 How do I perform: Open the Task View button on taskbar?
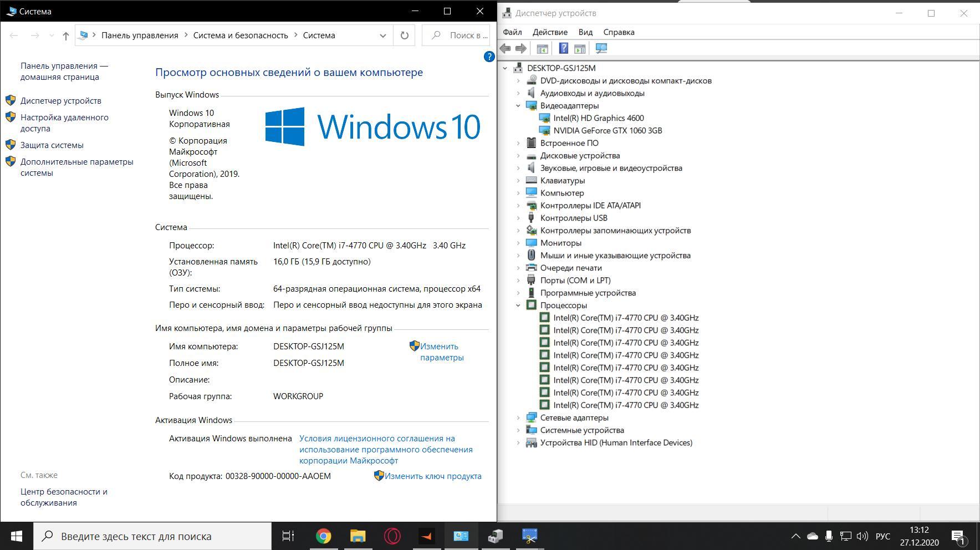[288, 536]
